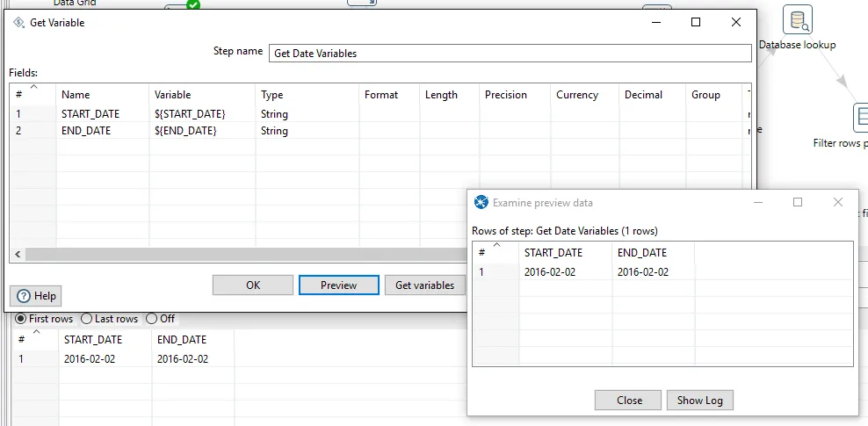Click the left scroll arrow of Fields table
Image resolution: width=868 pixels, height=426 pixels.
coord(18,255)
